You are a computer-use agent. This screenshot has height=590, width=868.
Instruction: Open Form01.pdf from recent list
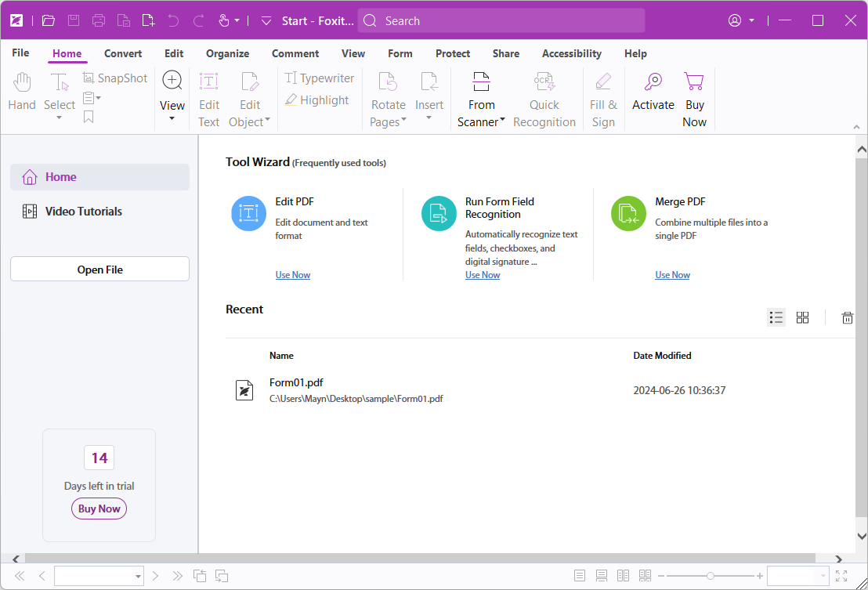click(x=296, y=383)
